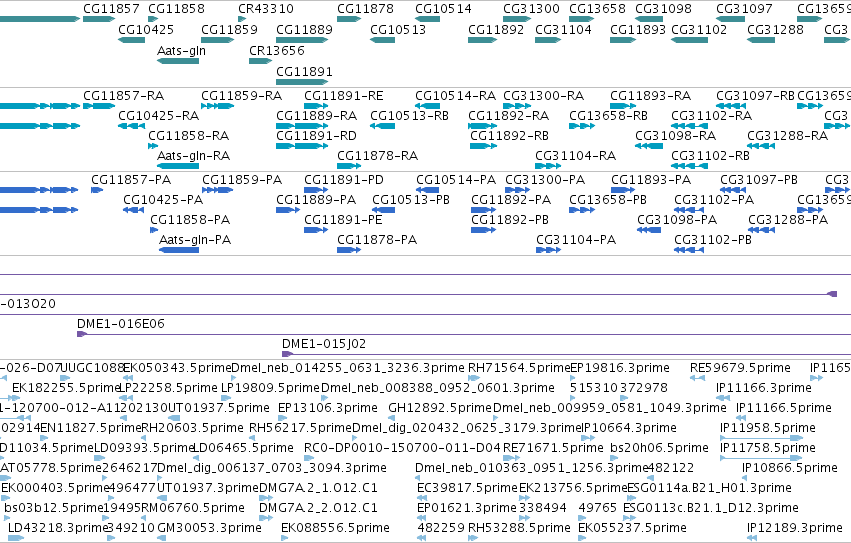Select the CG11891 gene label
The width and height of the screenshot is (851, 543).
304,72
